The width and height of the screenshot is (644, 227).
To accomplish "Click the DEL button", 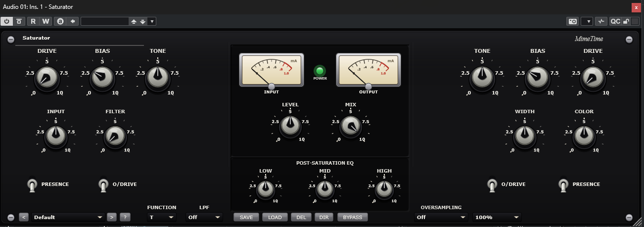I will [301, 217].
